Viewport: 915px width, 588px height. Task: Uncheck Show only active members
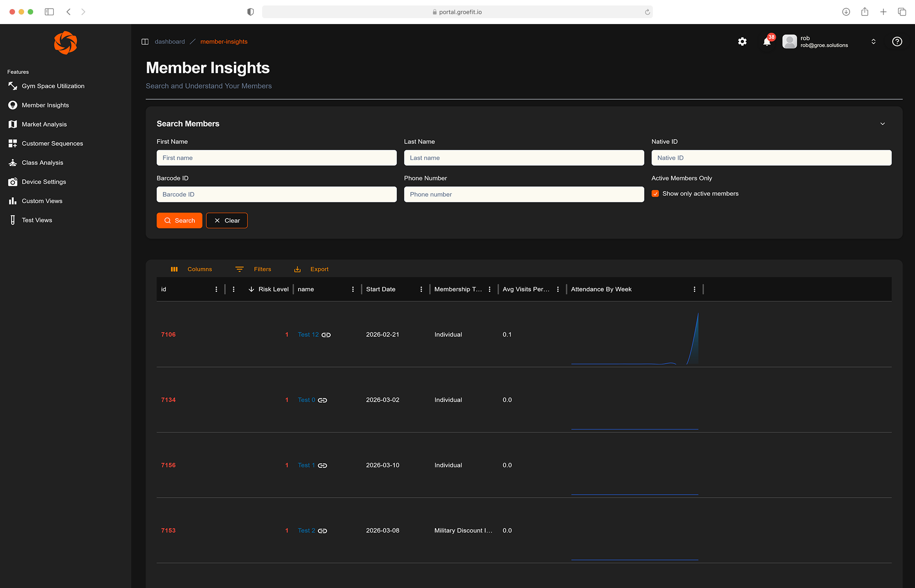point(655,193)
